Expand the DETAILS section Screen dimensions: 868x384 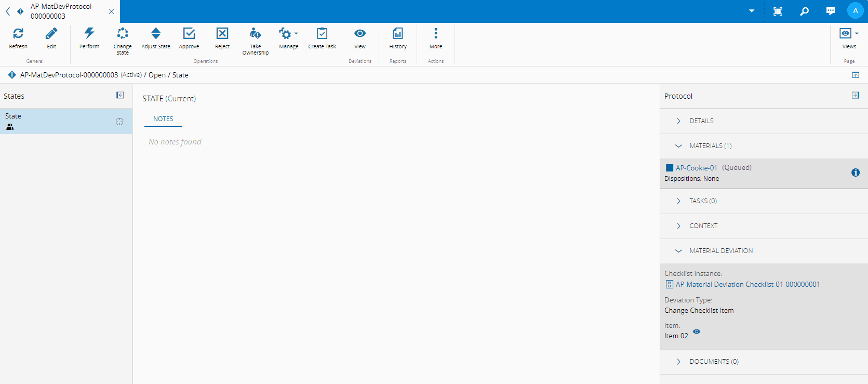(x=701, y=121)
